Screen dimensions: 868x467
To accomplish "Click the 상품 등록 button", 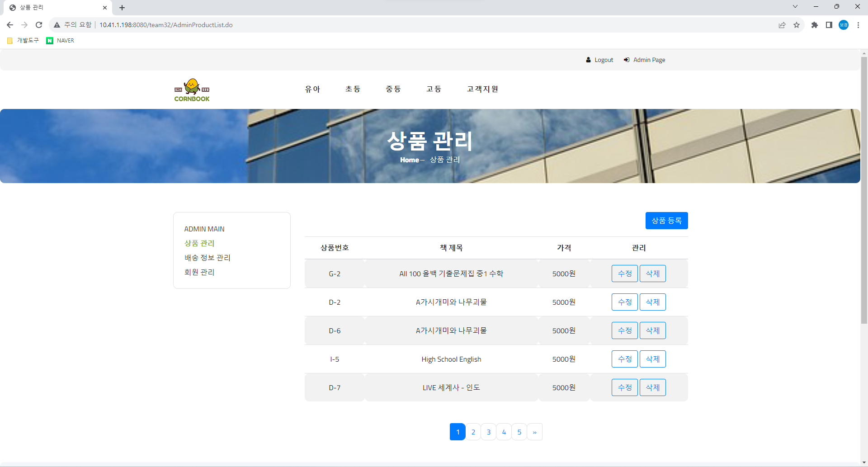I will click(666, 221).
